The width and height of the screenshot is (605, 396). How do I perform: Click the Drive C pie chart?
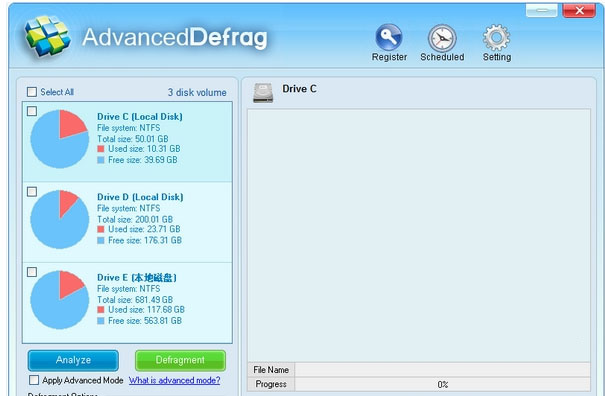coord(59,139)
